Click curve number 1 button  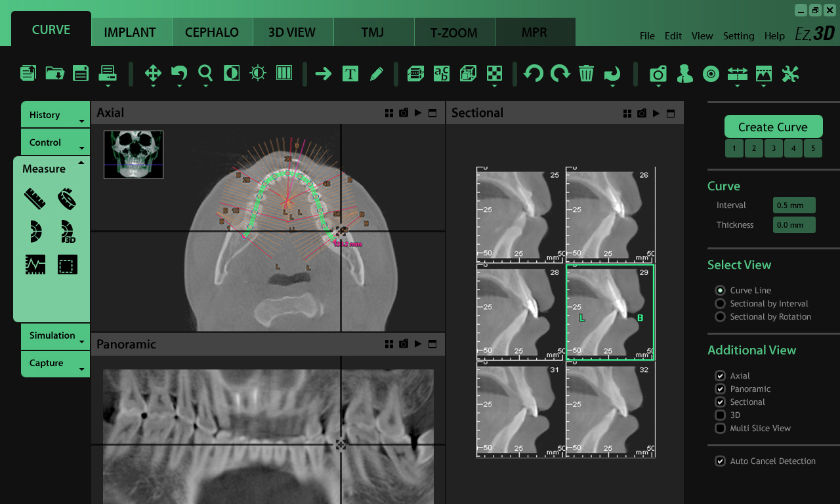click(x=734, y=148)
